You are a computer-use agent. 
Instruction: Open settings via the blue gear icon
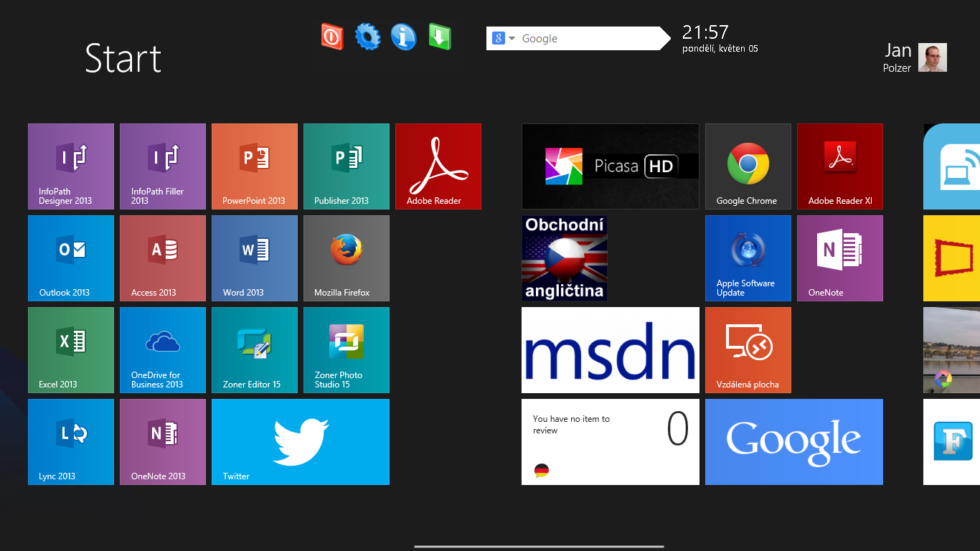pos(368,37)
